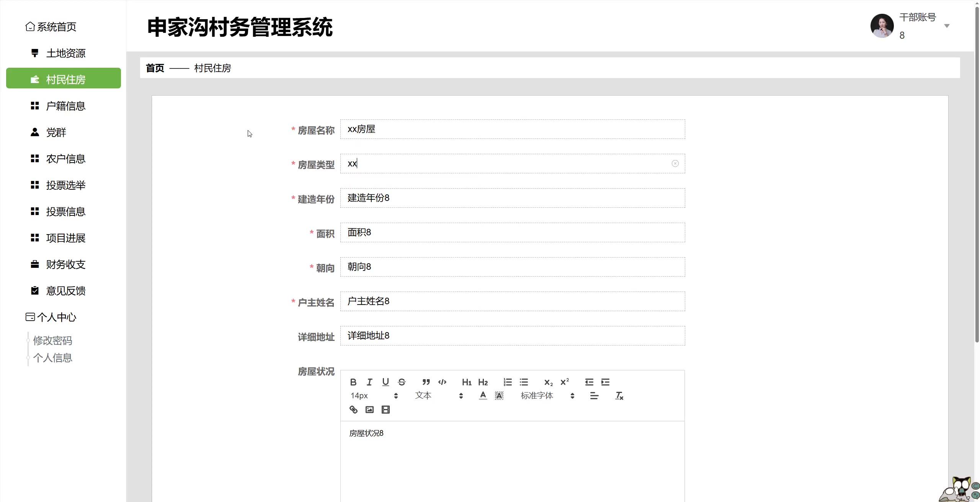Clear the 房屋类型 input field
The height and width of the screenshot is (502, 980).
pos(675,164)
